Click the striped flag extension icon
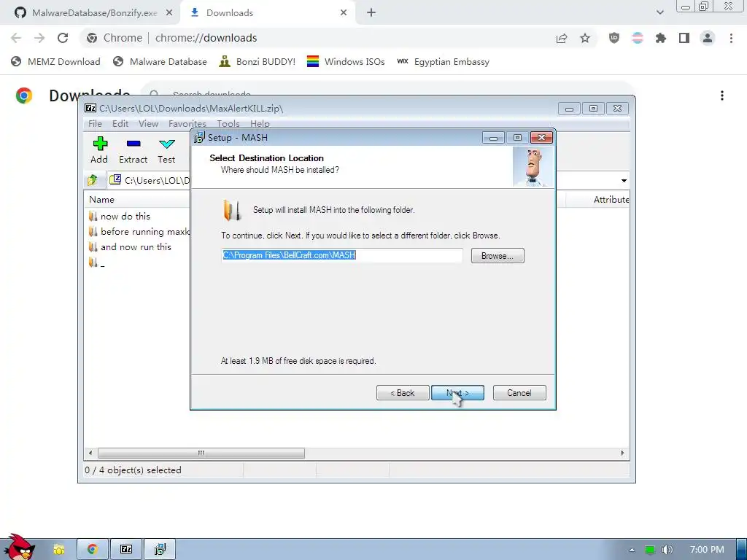The height and width of the screenshot is (560, 747). point(638,38)
